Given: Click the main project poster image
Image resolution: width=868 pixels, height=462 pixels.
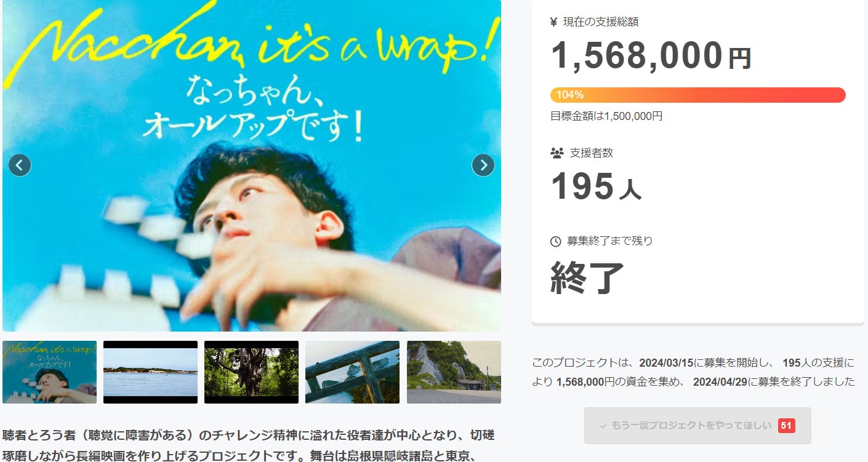Looking at the screenshot, I should 252,165.
